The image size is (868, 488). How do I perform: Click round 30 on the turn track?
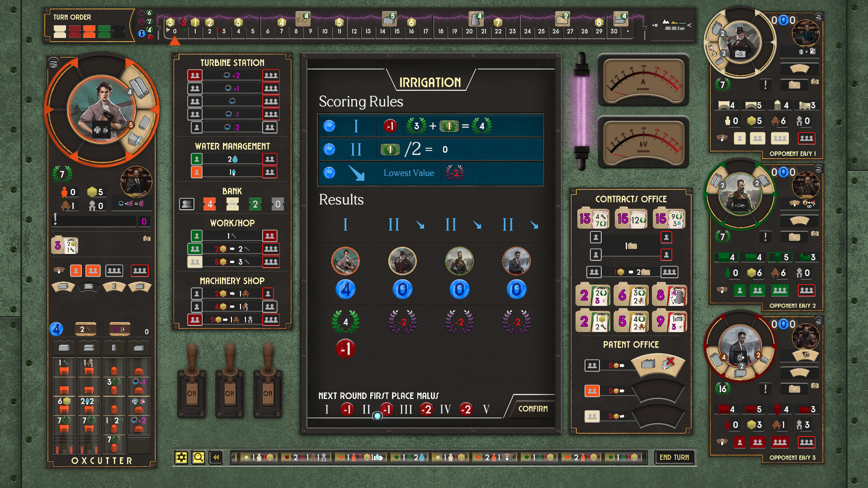click(614, 32)
